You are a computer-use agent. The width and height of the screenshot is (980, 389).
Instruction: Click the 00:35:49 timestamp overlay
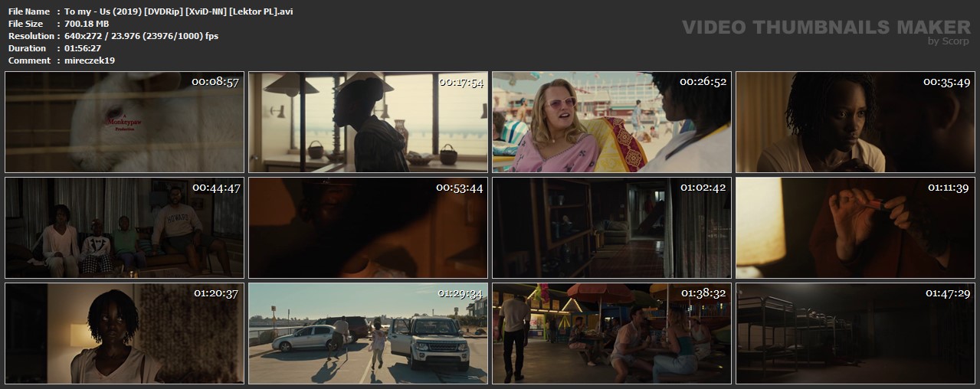click(947, 81)
